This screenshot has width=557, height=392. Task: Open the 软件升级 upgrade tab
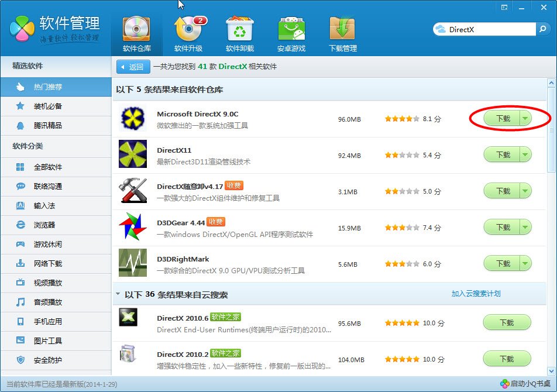click(x=188, y=35)
